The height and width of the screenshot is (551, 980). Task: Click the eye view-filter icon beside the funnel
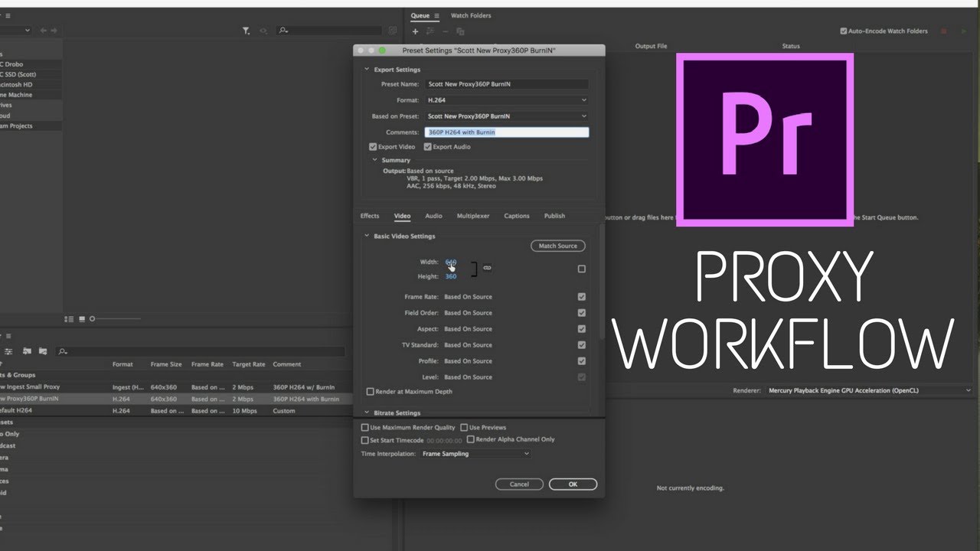click(263, 31)
